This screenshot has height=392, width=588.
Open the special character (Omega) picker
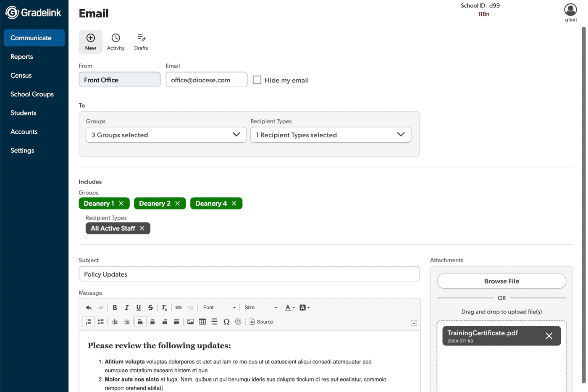coord(226,322)
